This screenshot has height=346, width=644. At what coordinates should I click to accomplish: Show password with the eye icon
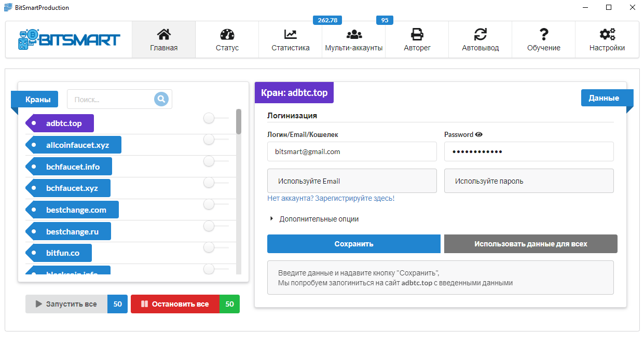[x=479, y=134]
